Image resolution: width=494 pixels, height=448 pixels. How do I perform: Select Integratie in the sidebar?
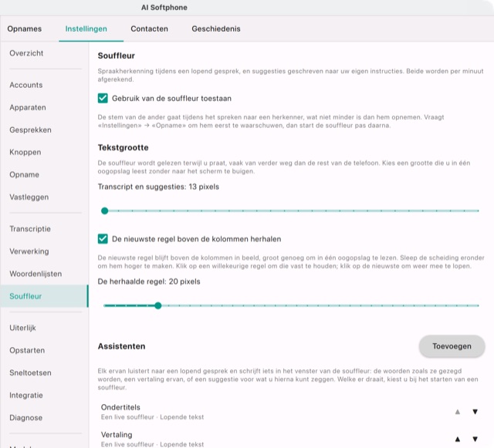point(44,395)
